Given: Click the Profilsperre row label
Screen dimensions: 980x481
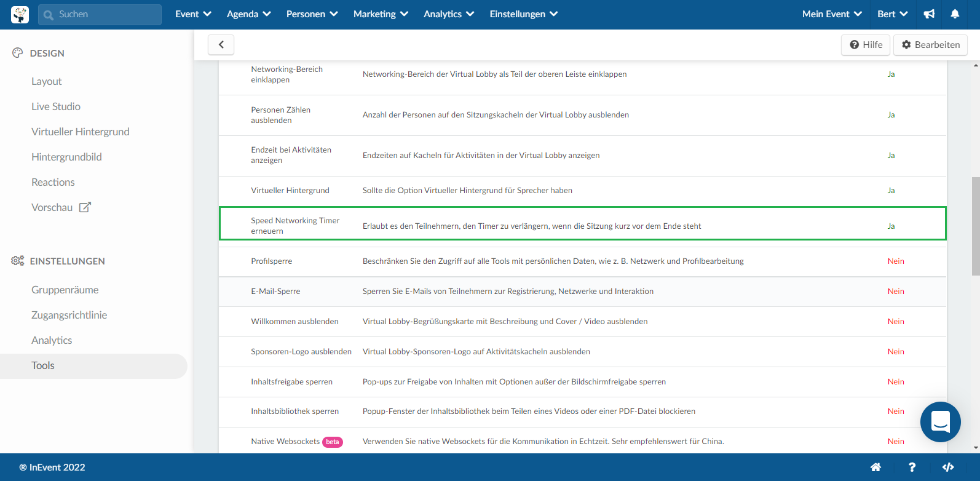Looking at the screenshot, I should click(x=272, y=261).
